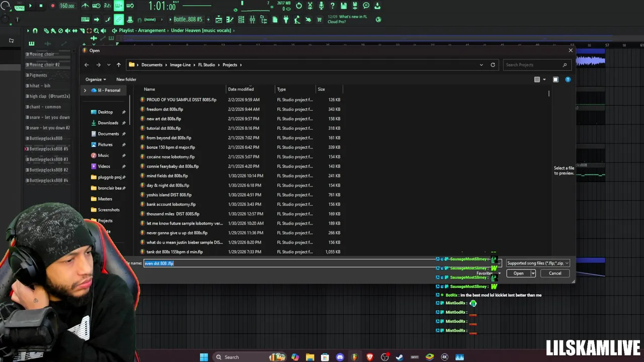Expand address bar previous locations dropdown
The height and width of the screenshot is (362, 644).
coord(481,65)
